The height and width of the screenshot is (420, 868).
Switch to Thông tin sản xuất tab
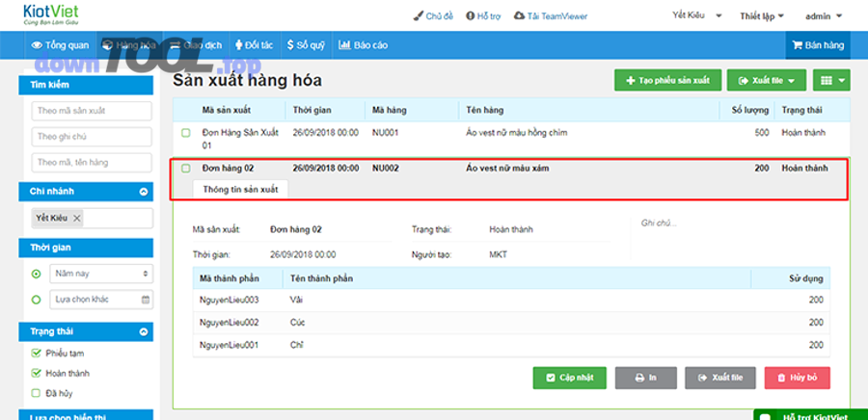pyautogui.click(x=240, y=189)
